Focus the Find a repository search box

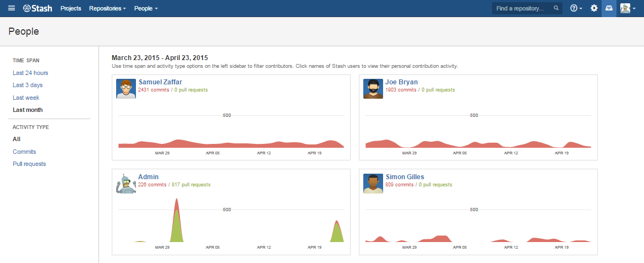(523, 8)
